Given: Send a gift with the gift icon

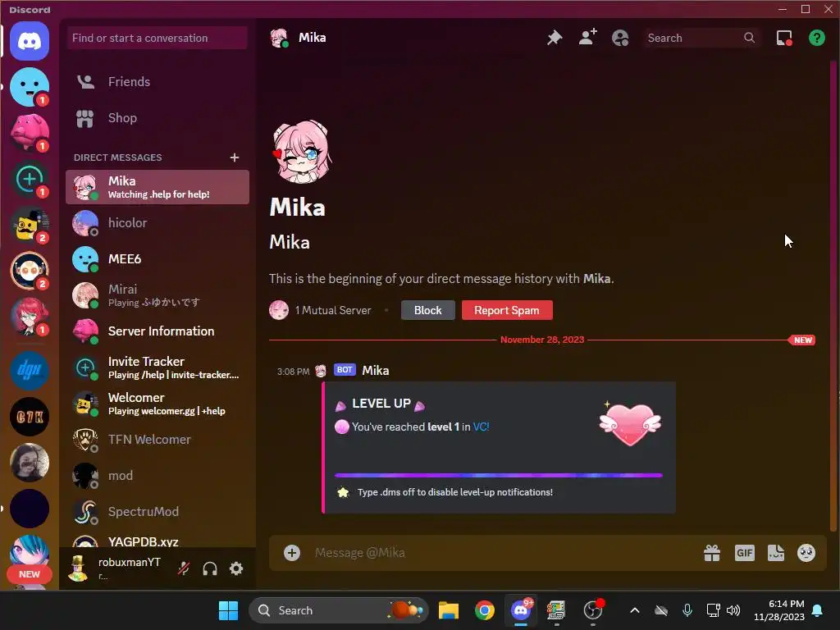Looking at the screenshot, I should pos(712,553).
